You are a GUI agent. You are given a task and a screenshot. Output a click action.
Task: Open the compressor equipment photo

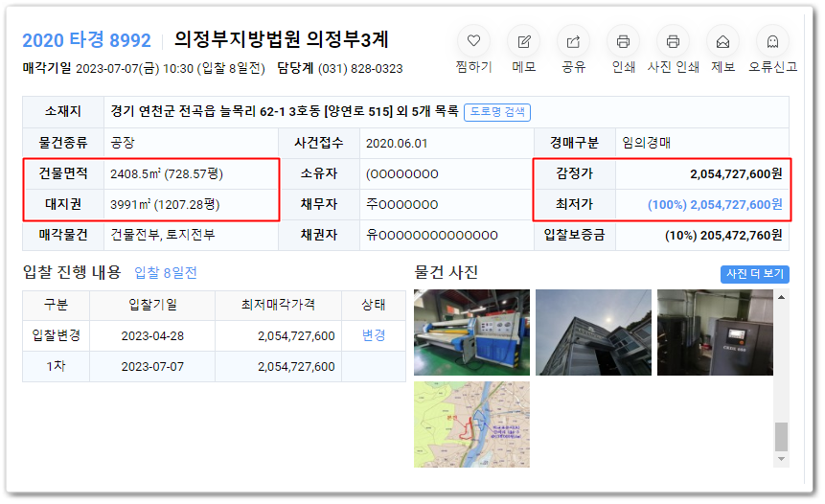(x=715, y=332)
